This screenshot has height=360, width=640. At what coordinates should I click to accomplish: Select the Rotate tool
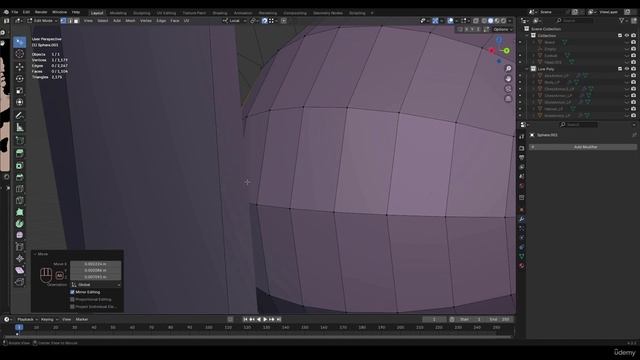tap(19, 78)
